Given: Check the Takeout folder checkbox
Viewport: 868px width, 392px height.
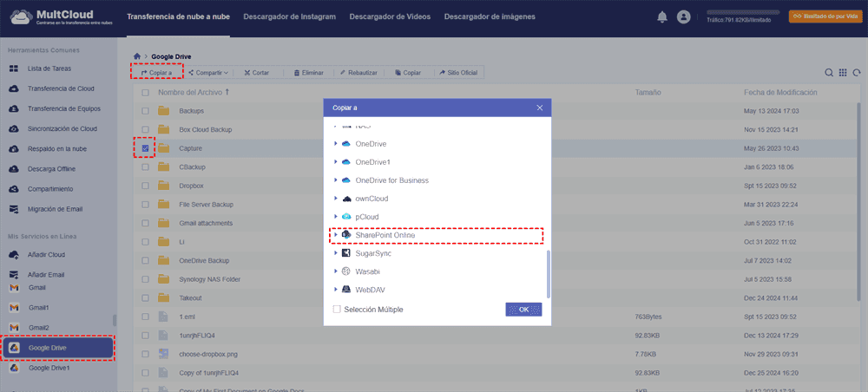Looking at the screenshot, I should click(145, 298).
